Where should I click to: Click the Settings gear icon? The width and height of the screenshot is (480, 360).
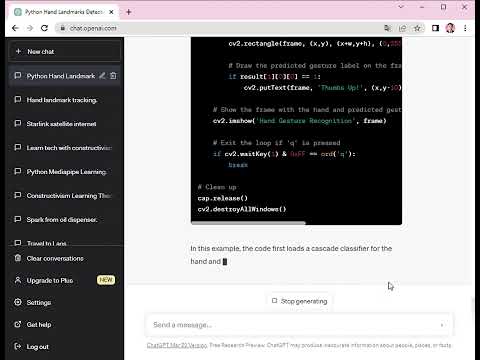pos(18,302)
